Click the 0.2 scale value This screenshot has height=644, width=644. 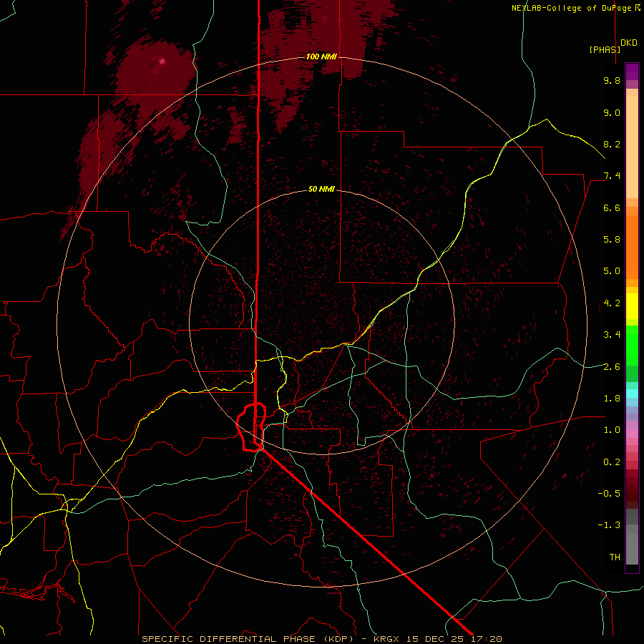point(612,462)
